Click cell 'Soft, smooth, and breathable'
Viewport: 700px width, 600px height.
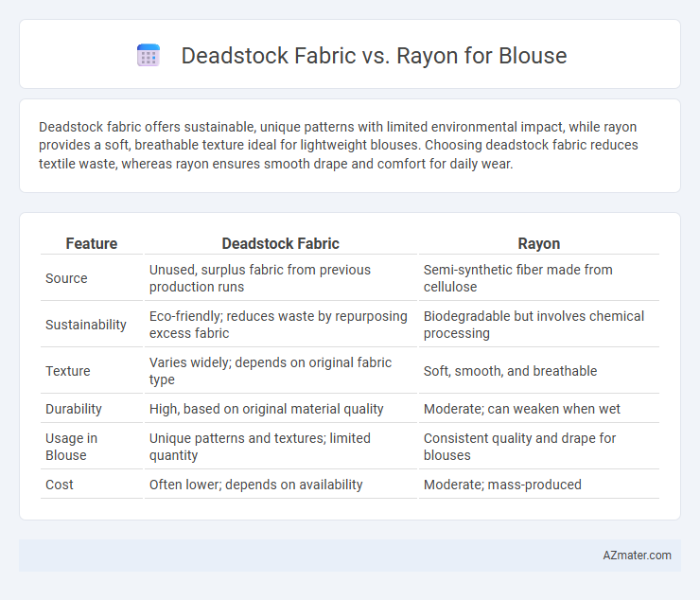(x=539, y=371)
